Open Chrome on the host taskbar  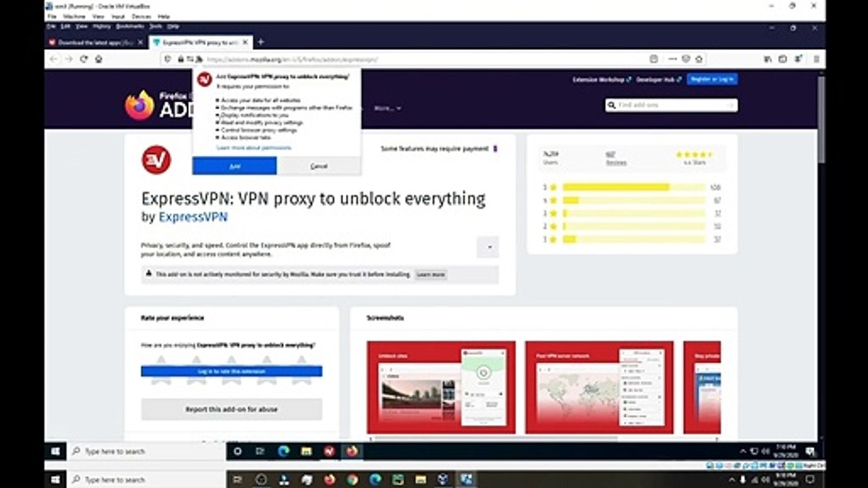click(x=352, y=479)
